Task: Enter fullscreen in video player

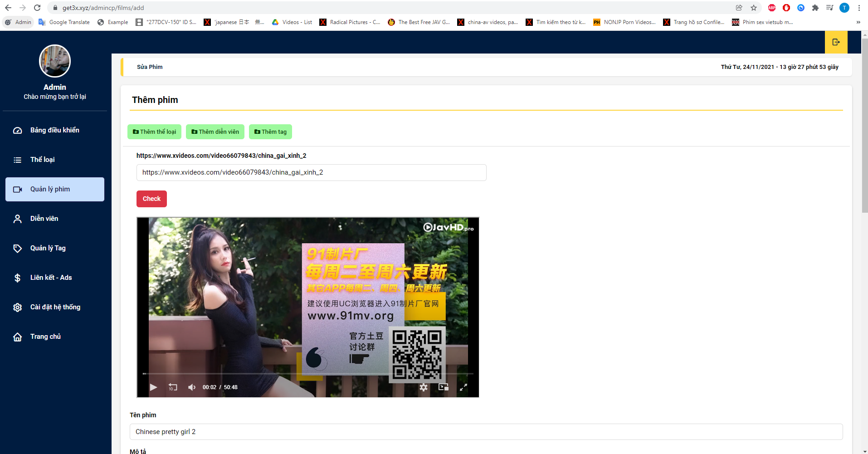Action: (463, 387)
